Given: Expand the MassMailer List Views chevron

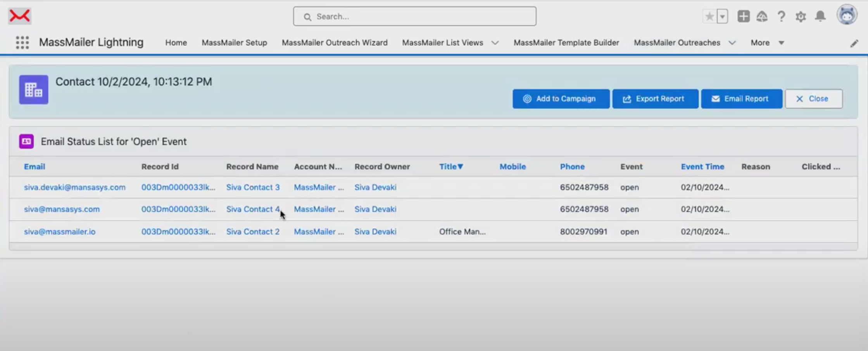Looking at the screenshot, I should tap(495, 43).
